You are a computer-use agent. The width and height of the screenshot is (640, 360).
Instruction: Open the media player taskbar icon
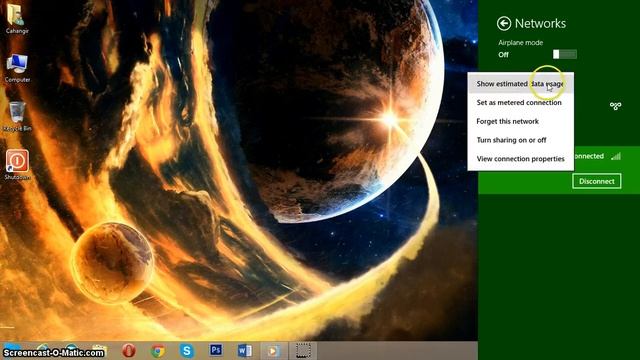point(273,351)
